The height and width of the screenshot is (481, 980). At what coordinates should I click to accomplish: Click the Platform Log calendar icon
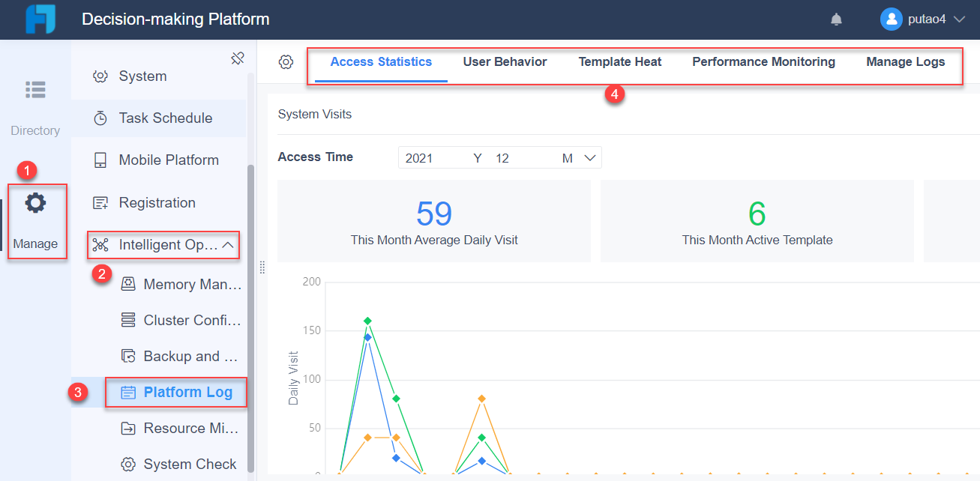[x=128, y=392]
